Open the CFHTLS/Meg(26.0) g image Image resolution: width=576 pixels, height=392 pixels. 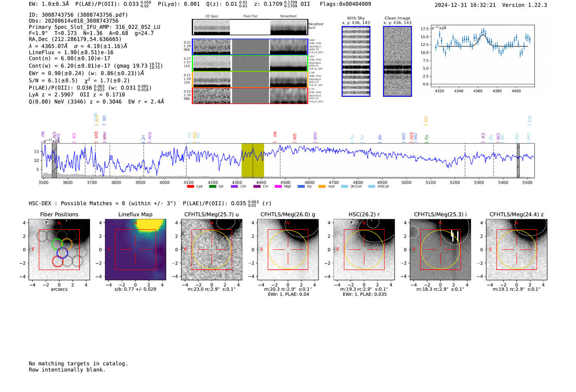288,250
